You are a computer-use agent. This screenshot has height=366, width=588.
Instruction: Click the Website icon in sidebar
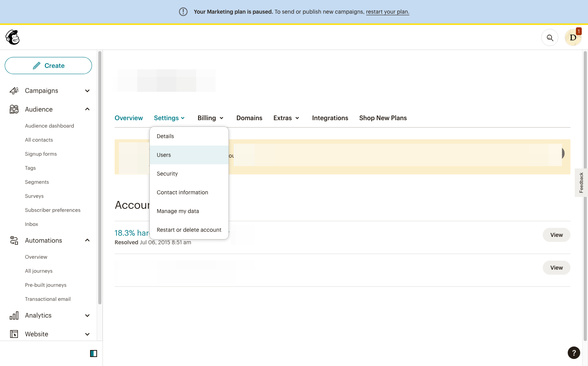(x=14, y=334)
